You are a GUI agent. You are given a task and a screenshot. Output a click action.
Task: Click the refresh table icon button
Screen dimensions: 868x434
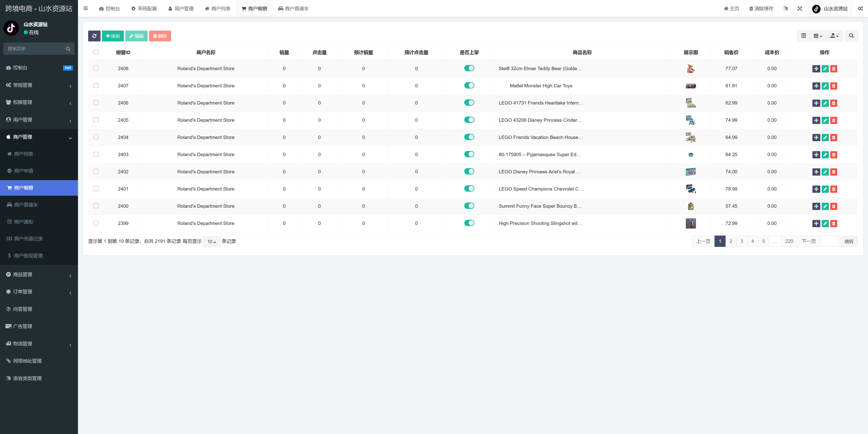pyautogui.click(x=94, y=36)
